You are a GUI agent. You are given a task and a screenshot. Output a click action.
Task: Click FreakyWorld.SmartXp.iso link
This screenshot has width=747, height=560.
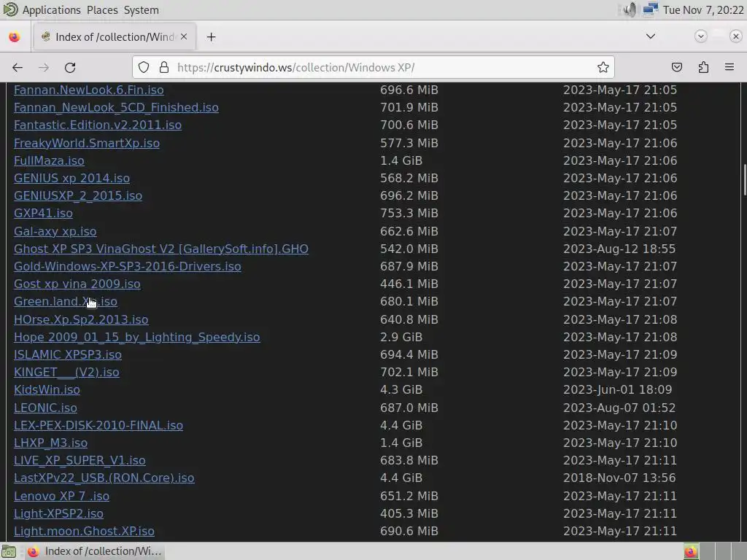(x=87, y=144)
